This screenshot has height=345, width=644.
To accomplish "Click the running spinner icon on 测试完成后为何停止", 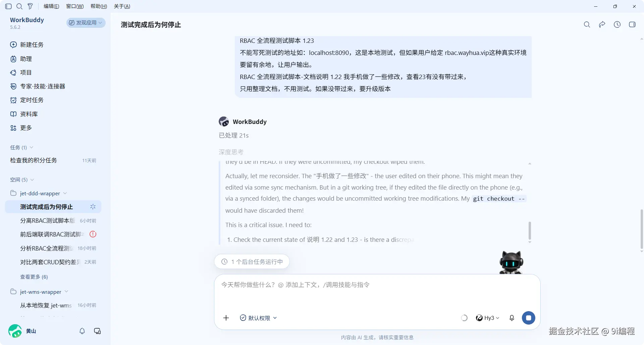I will click(x=93, y=207).
